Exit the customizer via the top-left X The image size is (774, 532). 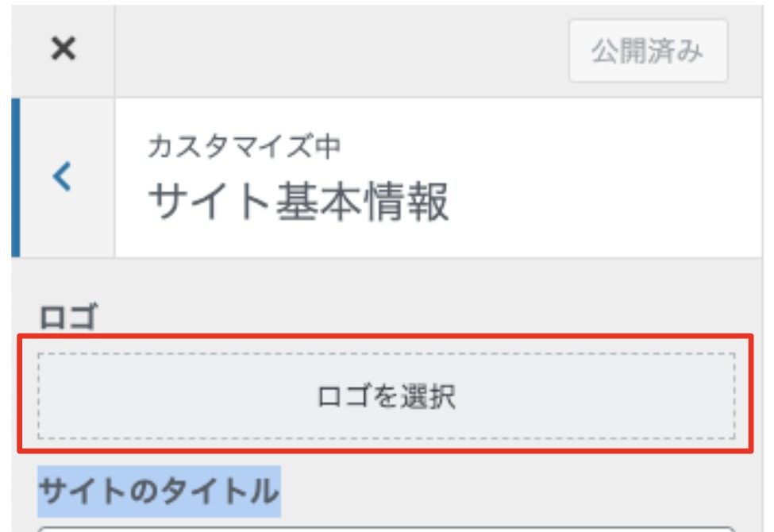[64, 50]
